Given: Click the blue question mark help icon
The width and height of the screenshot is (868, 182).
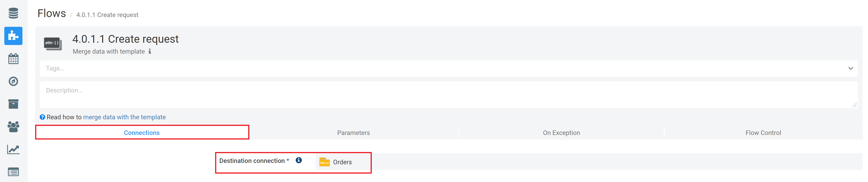Looking at the screenshot, I should coord(42,117).
